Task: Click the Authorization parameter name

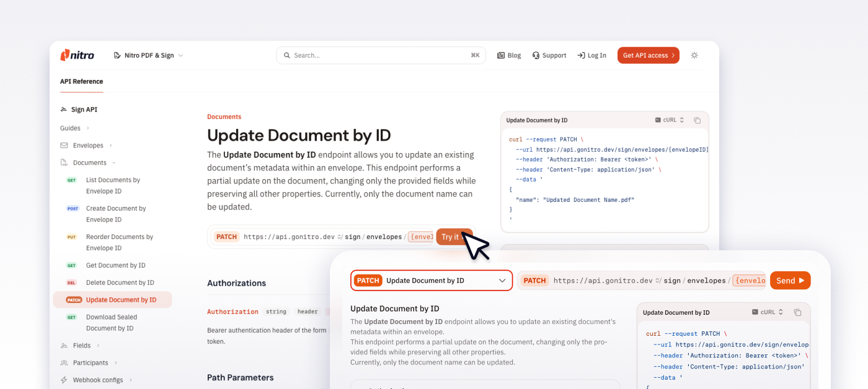Action: click(232, 312)
